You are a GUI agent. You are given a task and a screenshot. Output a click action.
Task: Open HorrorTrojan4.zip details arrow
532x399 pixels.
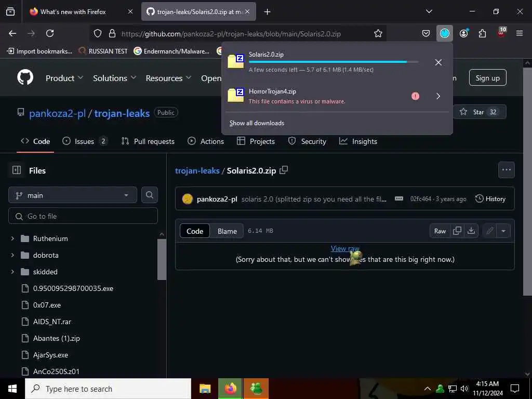tap(438, 96)
